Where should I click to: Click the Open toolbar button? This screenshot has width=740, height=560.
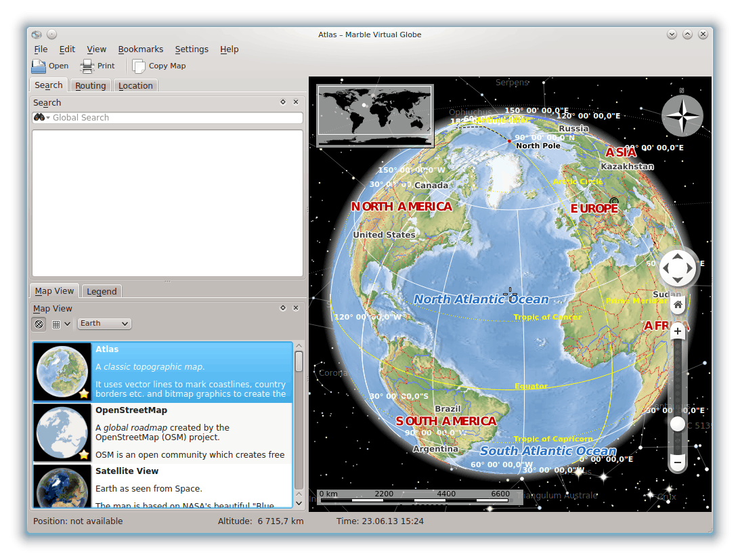click(50, 66)
